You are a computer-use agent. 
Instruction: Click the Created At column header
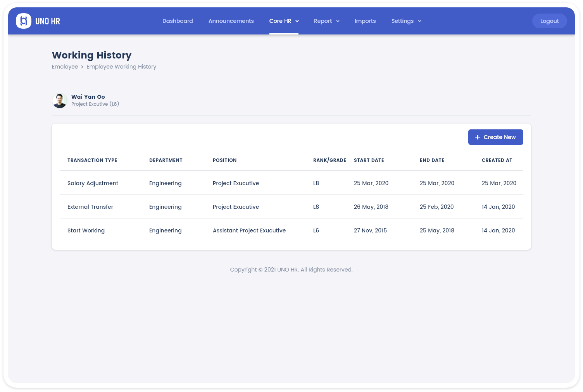click(497, 160)
